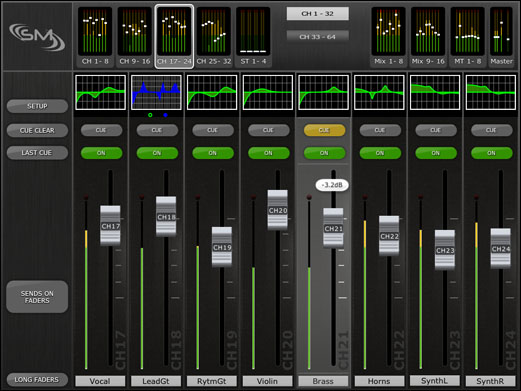Select the Brass channel name label
The width and height of the screenshot is (521, 391).
tap(323, 381)
